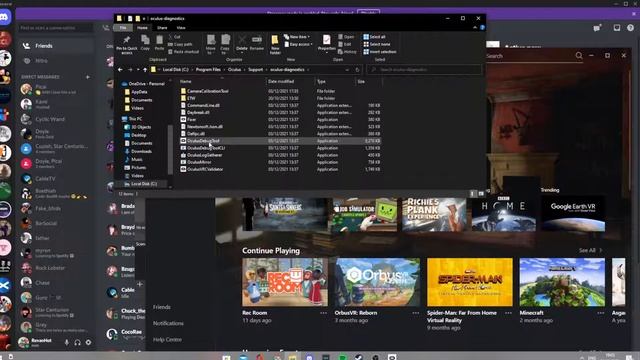Refresh the Explorer address bar
640x360 pixels.
coord(357,70)
